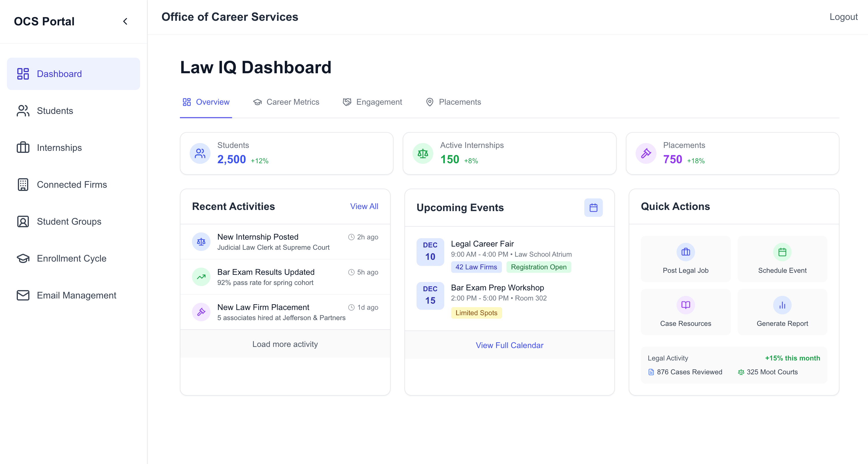868x464 pixels.
Task: Click the Registration Open badge
Action: tap(539, 267)
